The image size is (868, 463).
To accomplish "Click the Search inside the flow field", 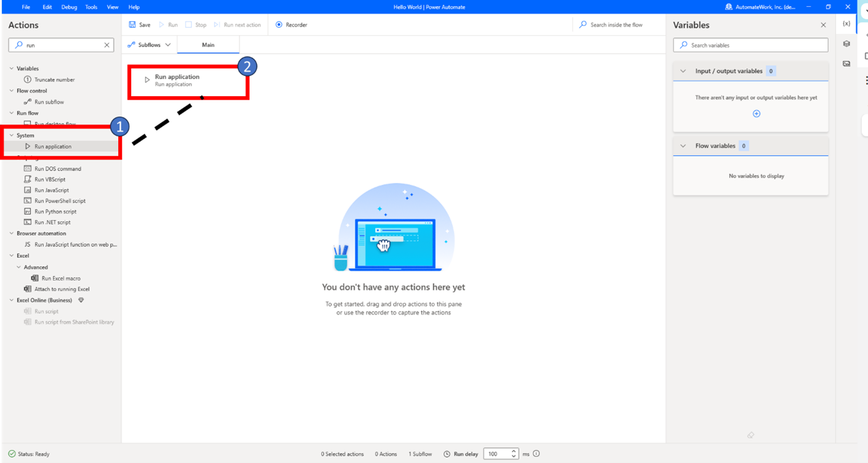I will [616, 25].
